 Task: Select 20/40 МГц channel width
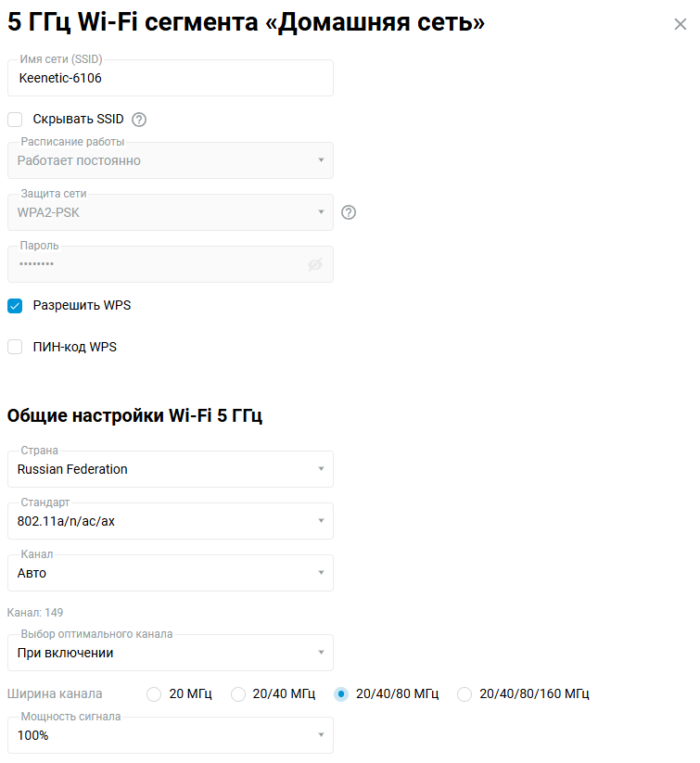point(238,694)
